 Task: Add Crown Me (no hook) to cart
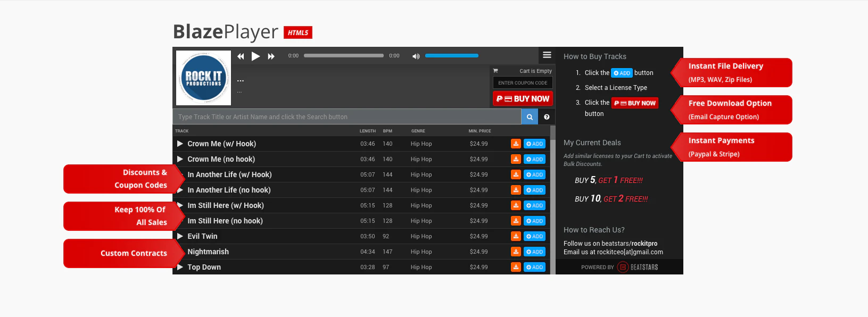point(534,159)
